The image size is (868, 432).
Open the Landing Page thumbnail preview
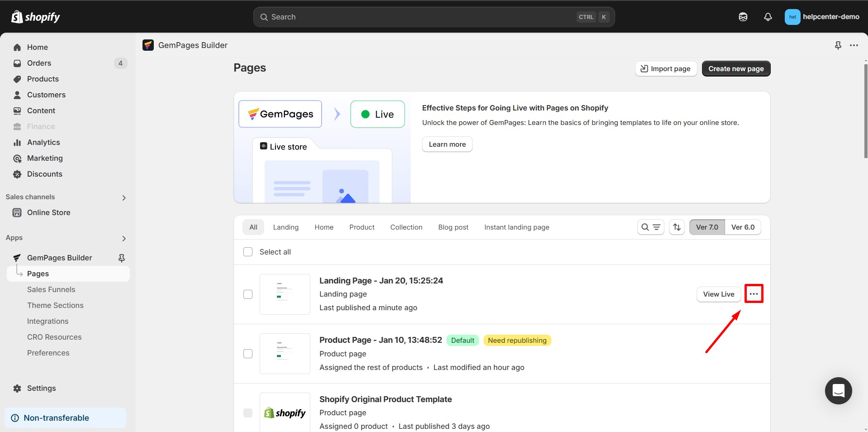[x=285, y=294]
